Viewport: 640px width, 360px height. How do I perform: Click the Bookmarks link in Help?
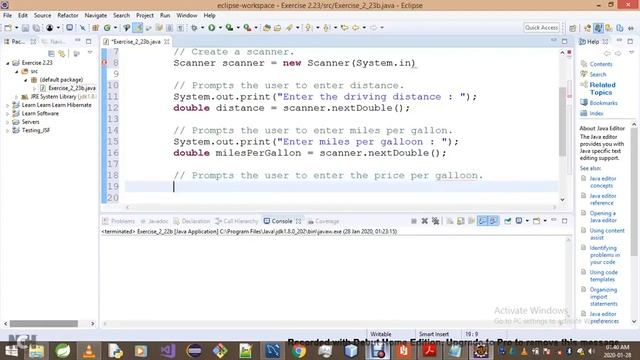[x=603, y=103]
